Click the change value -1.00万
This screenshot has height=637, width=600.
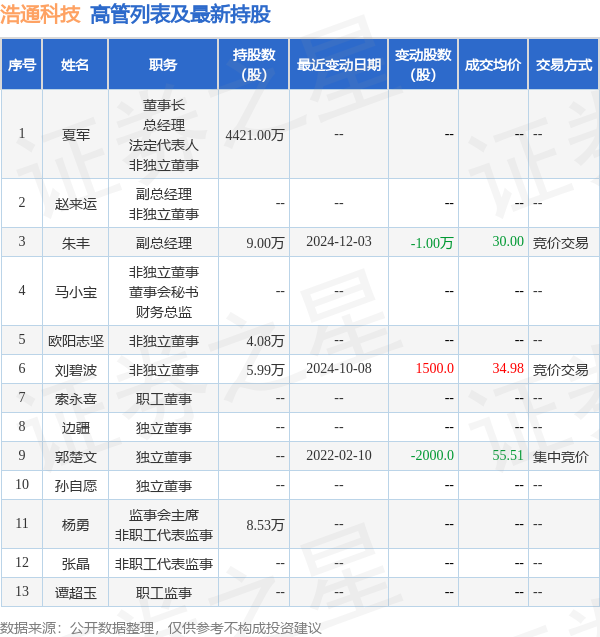[432, 243]
